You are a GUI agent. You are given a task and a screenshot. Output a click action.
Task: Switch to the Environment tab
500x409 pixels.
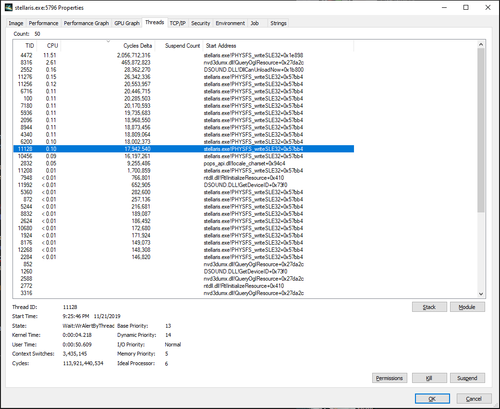pyautogui.click(x=230, y=23)
